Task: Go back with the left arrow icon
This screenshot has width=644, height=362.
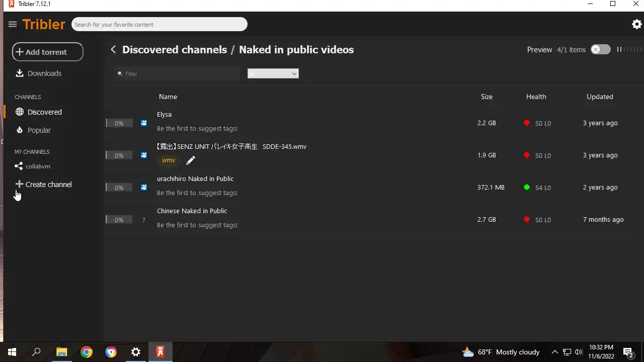Action: tap(113, 49)
